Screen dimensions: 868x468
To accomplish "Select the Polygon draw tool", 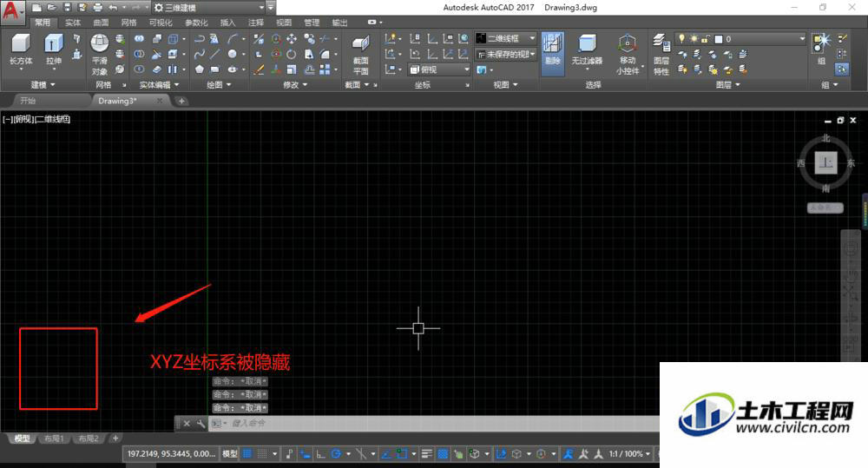I will click(x=200, y=69).
